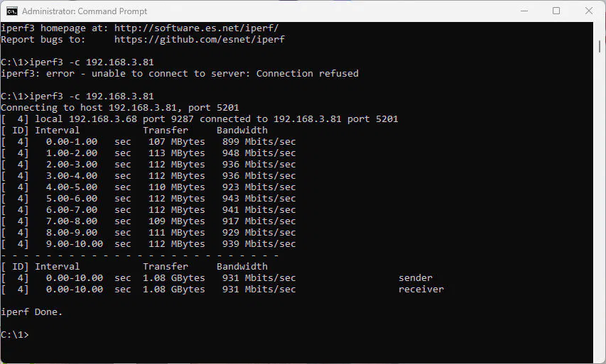The image size is (606, 364).
Task: Close the Administrator Command Prompt window
Action: point(589,11)
